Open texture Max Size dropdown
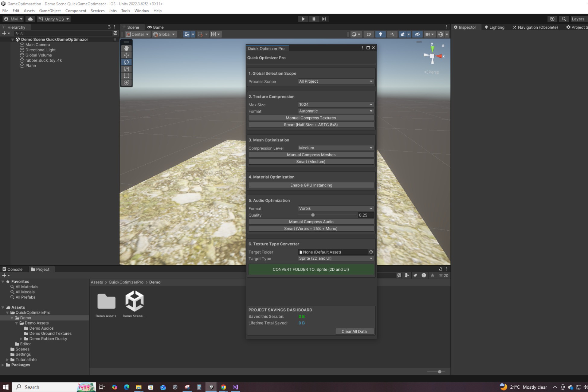The width and height of the screenshot is (588, 392). click(x=336, y=105)
